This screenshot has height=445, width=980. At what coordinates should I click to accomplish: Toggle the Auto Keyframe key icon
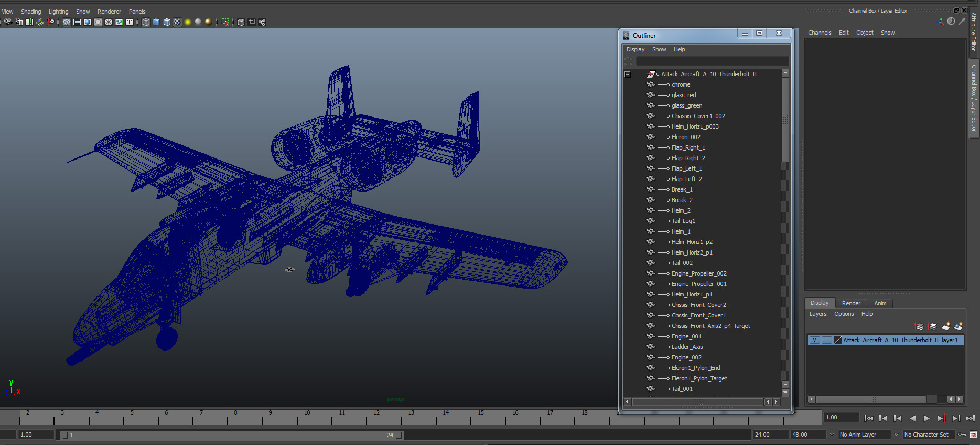coord(962,435)
